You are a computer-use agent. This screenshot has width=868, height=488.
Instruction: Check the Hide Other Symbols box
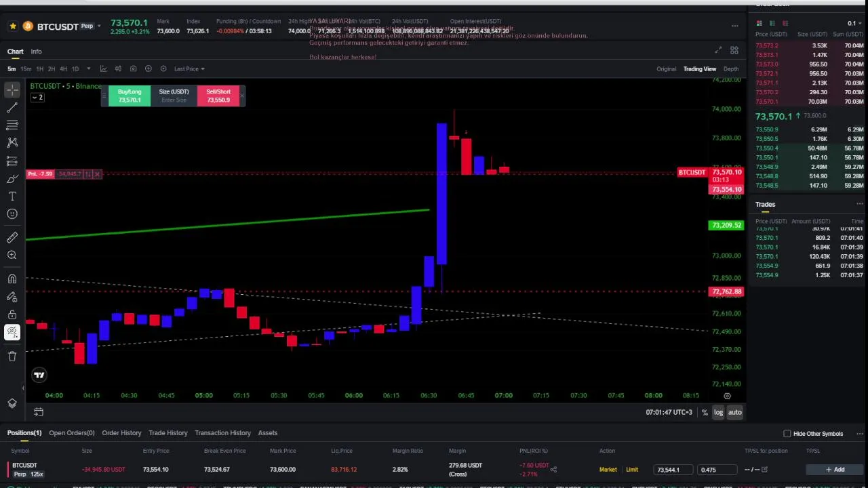point(787,434)
